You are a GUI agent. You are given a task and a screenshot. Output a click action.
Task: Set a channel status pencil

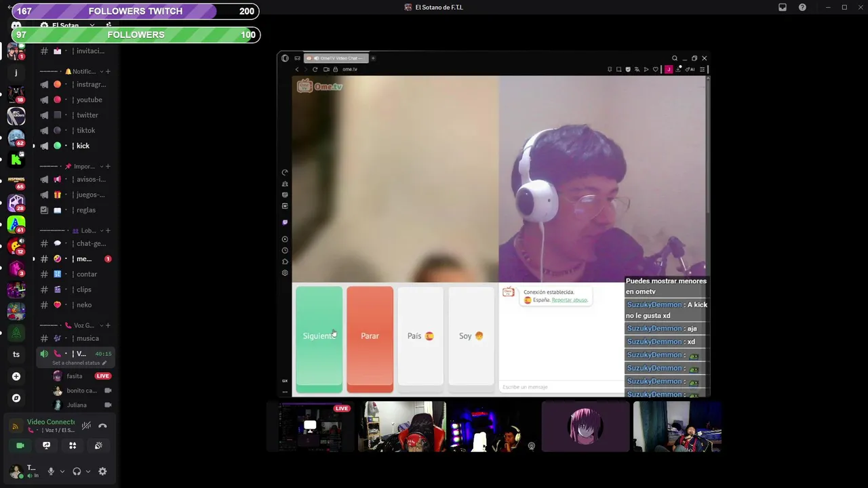click(104, 363)
